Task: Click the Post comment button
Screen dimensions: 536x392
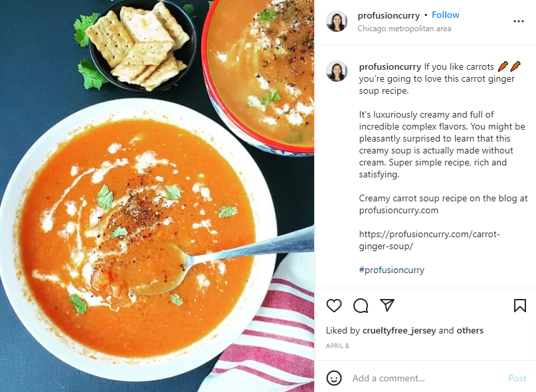Action: pyautogui.click(x=517, y=378)
